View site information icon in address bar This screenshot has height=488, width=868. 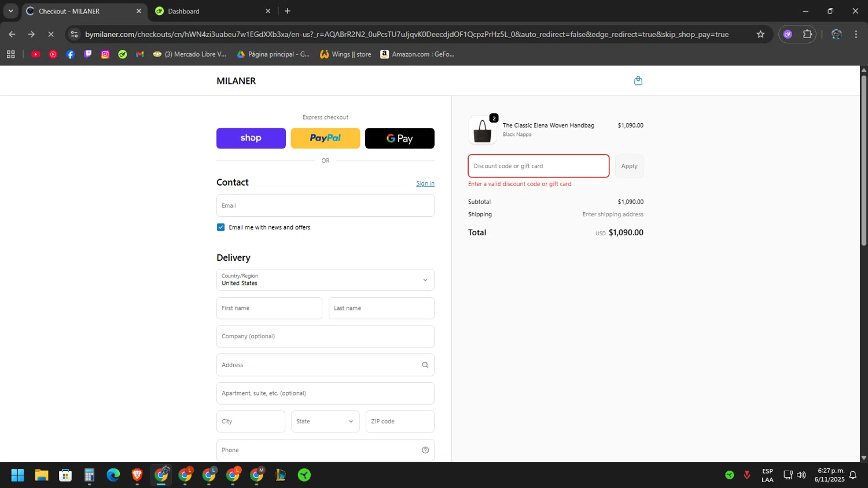(74, 34)
